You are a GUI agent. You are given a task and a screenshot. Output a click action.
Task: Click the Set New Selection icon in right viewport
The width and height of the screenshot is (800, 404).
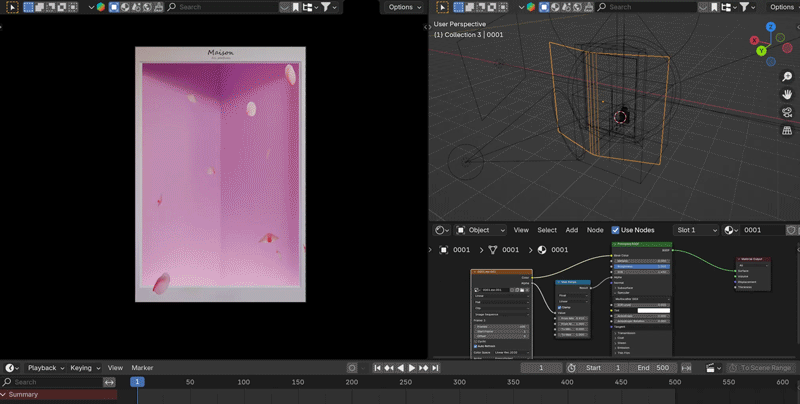point(459,7)
